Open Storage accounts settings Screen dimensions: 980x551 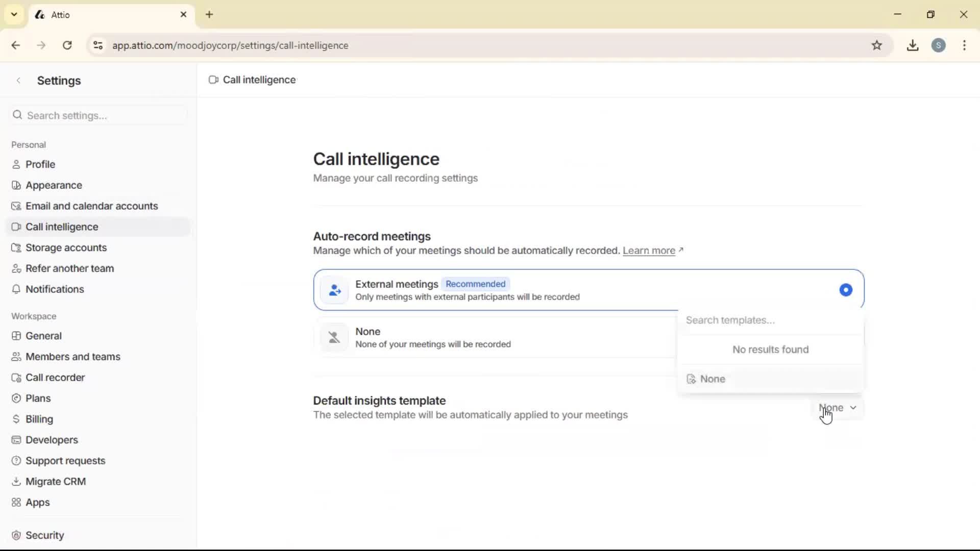pyautogui.click(x=65, y=247)
